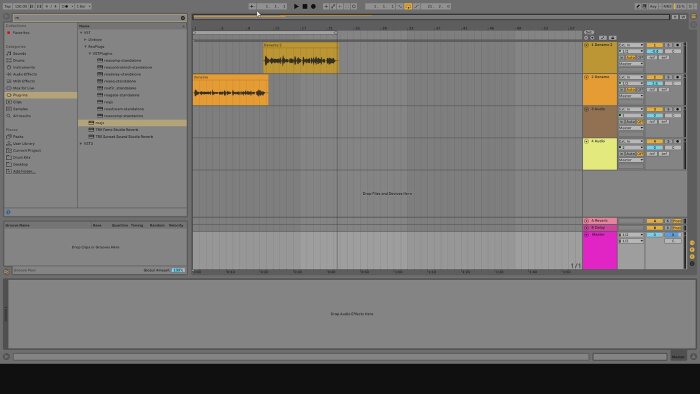This screenshot has height=394, width=700.
Task: Start playback with the Play button
Action: (x=296, y=6)
